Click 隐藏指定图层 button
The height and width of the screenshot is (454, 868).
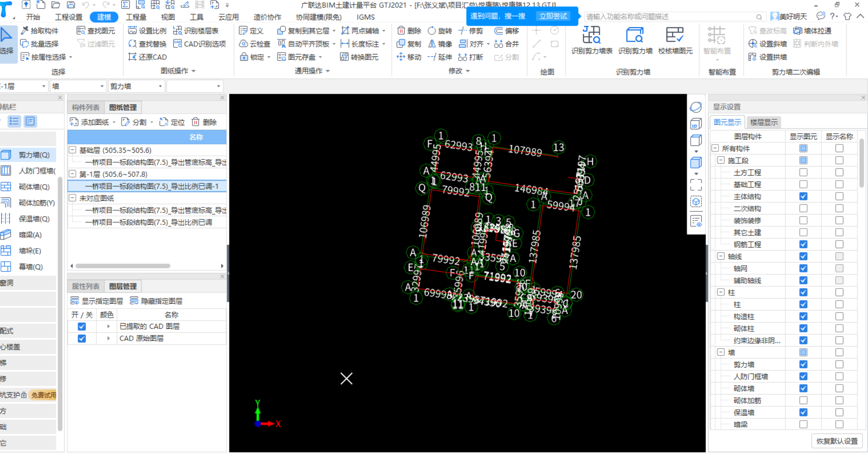[x=156, y=301]
